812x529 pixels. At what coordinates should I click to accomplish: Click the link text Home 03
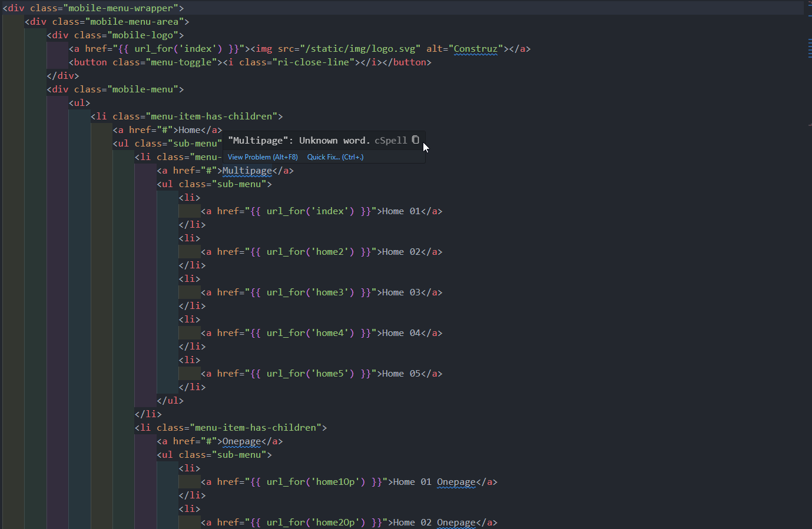(402, 292)
